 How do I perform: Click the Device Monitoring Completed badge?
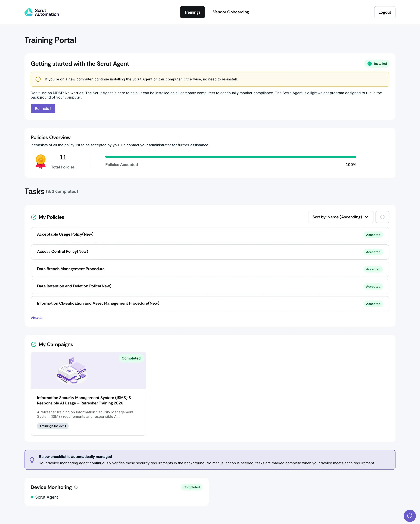click(192, 487)
